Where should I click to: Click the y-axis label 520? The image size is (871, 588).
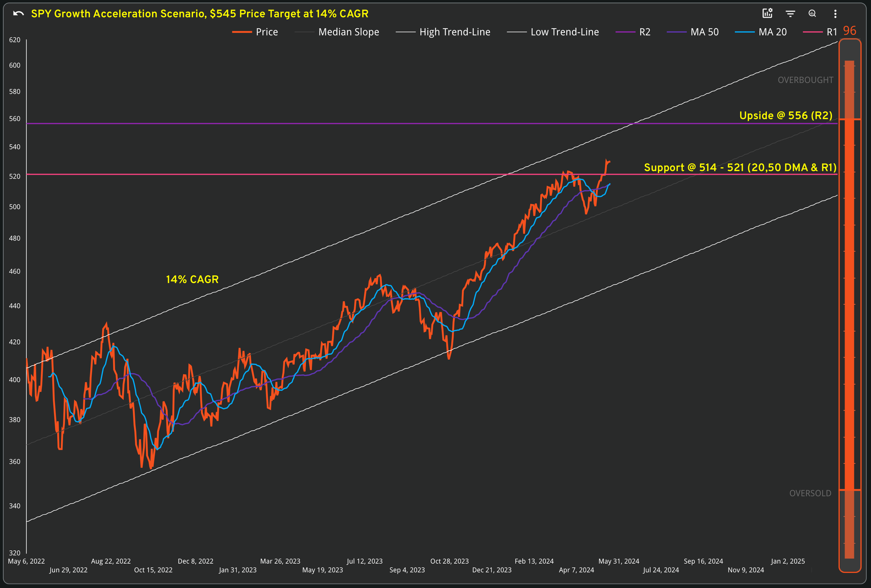[x=15, y=177]
